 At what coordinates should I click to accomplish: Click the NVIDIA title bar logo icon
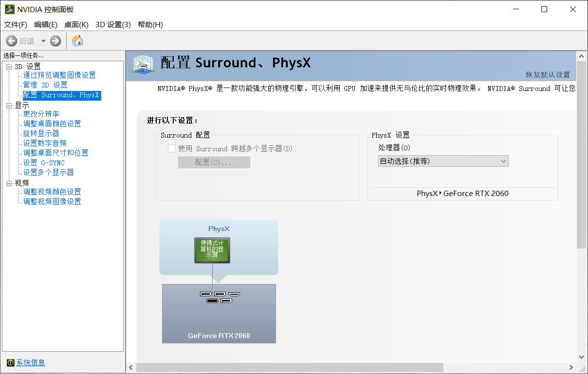[x=10, y=9]
